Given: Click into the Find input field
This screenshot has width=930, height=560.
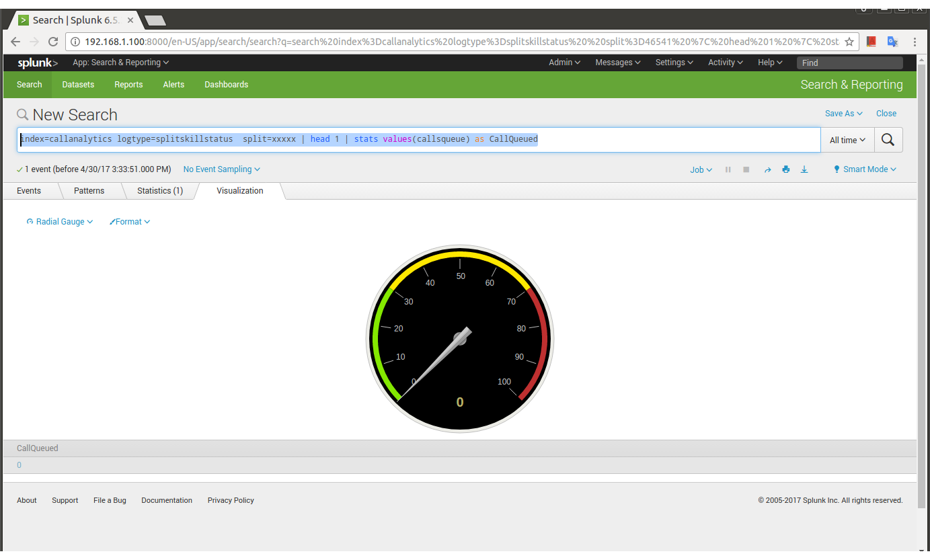Looking at the screenshot, I should [849, 63].
